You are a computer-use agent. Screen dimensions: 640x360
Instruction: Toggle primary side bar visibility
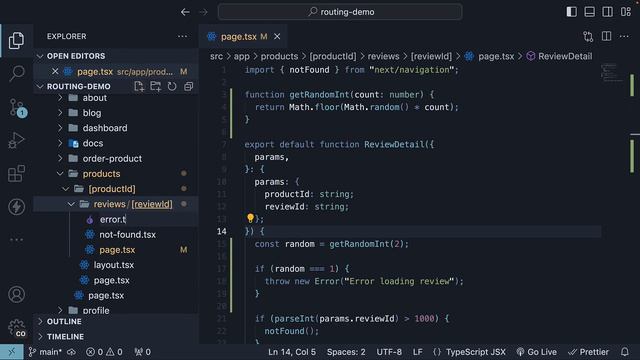point(571,12)
